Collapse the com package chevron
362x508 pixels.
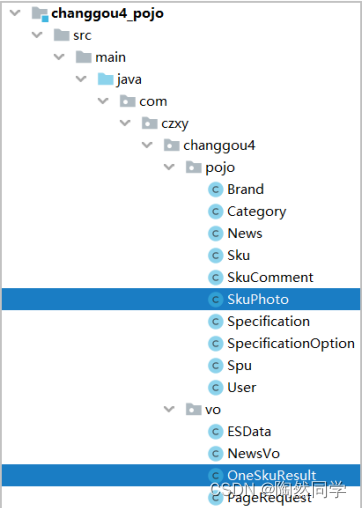click(103, 101)
